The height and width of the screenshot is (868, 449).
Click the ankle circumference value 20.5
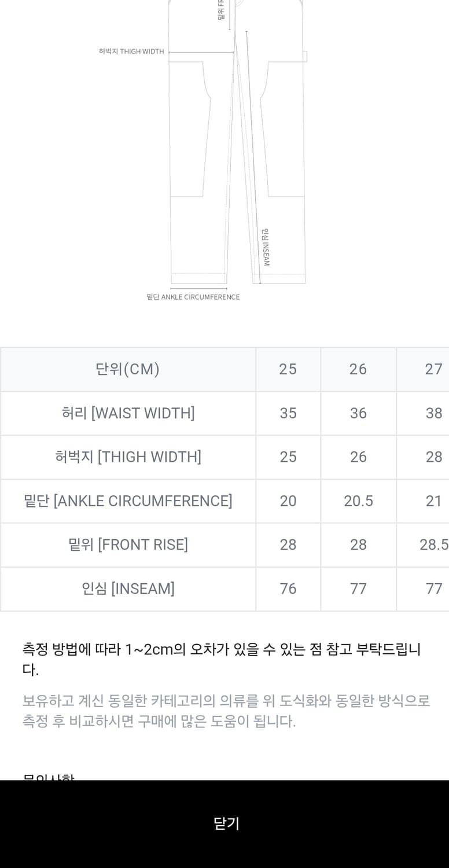pos(358,501)
